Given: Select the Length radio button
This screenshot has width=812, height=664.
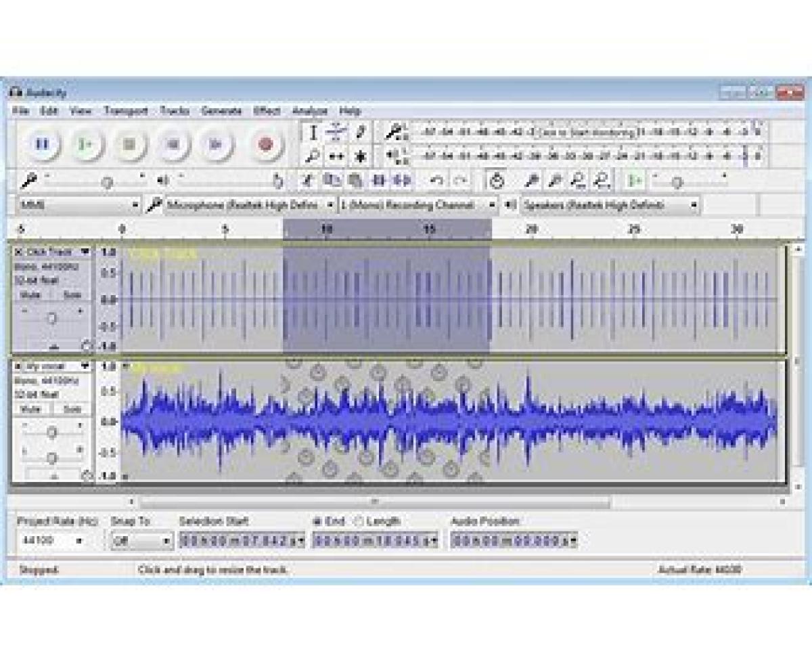Looking at the screenshot, I should [x=359, y=521].
